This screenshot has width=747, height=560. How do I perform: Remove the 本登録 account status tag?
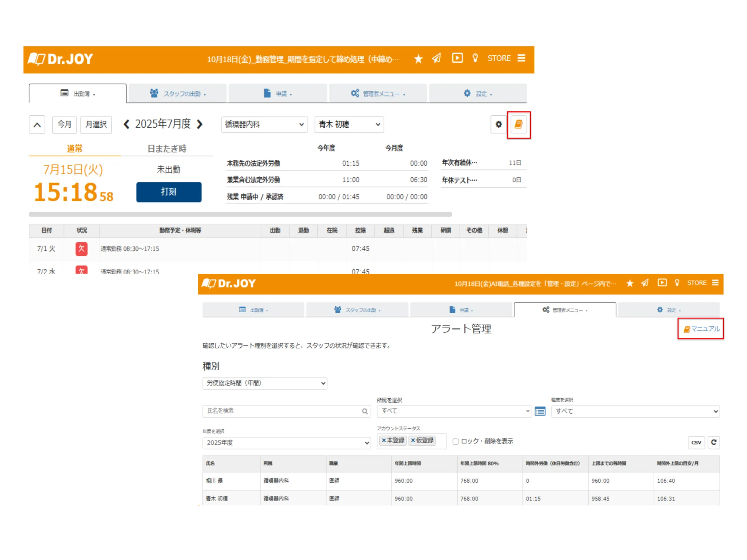click(x=384, y=440)
